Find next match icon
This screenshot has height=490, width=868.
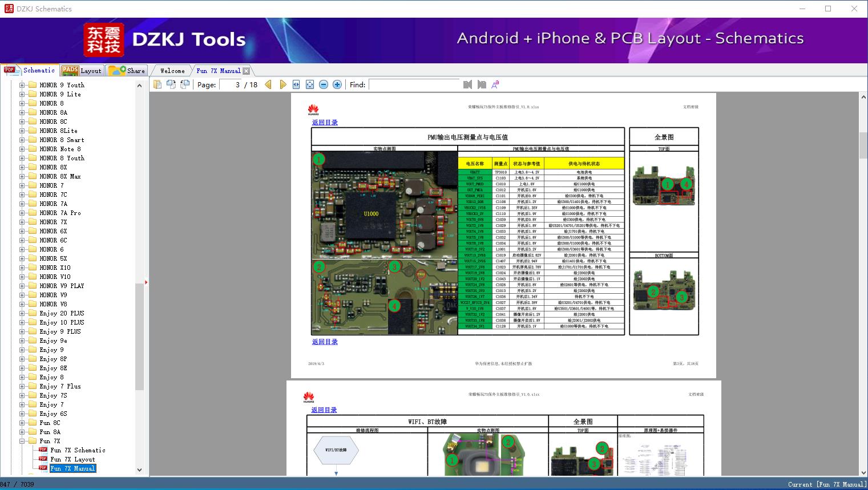click(x=482, y=84)
